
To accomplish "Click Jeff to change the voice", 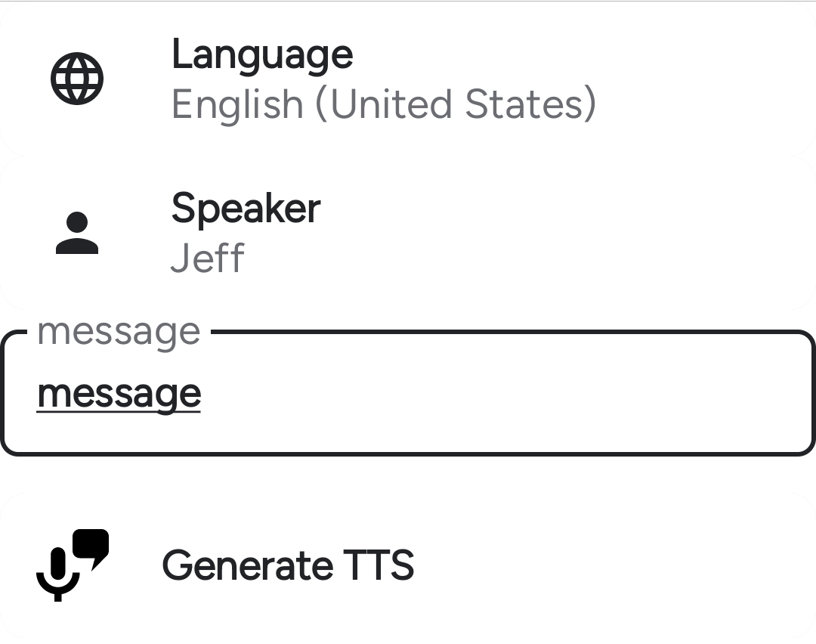I will pos(207,259).
